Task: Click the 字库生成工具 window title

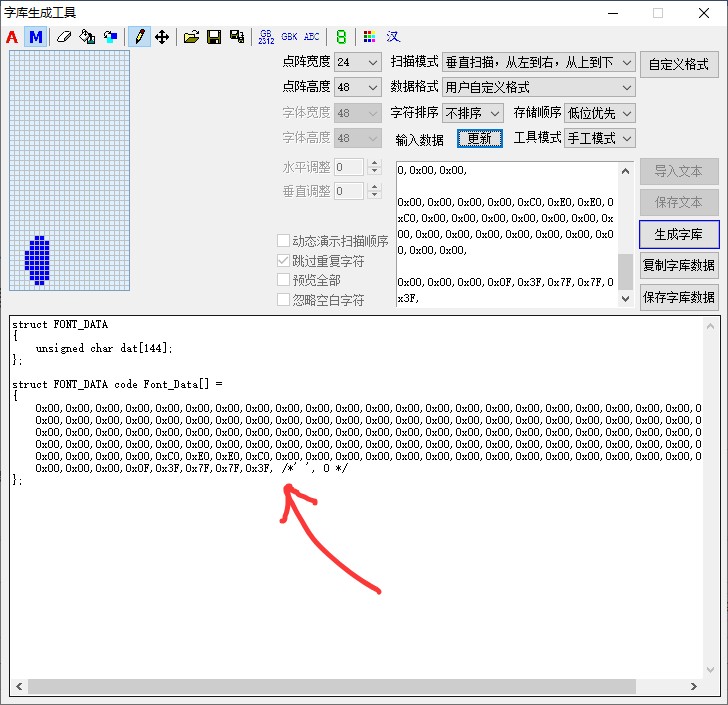Action: [40, 13]
